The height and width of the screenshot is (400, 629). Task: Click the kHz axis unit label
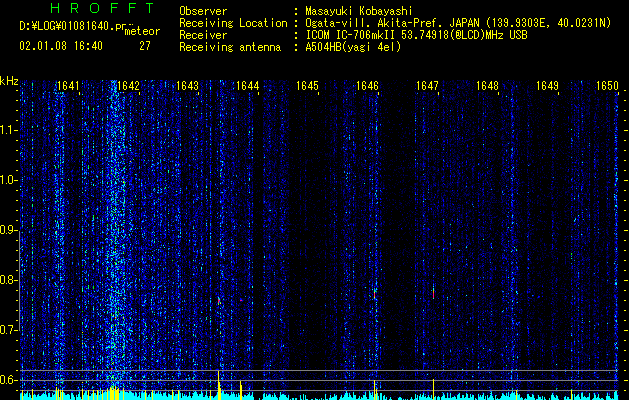click(x=9, y=81)
